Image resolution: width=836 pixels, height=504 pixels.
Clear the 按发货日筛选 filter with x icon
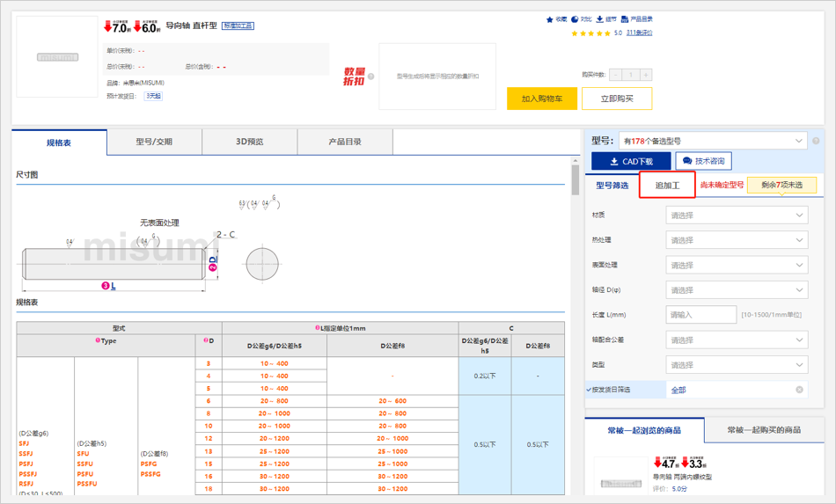pyautogui.click(x=799, y=390)
